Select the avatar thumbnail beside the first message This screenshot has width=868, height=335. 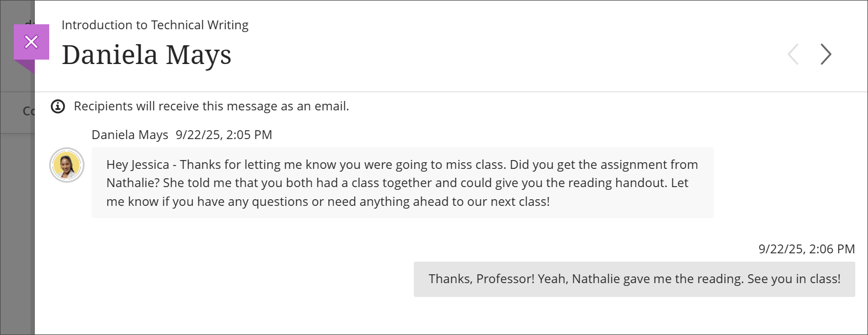pyautogui.click(x=66, y=164)
